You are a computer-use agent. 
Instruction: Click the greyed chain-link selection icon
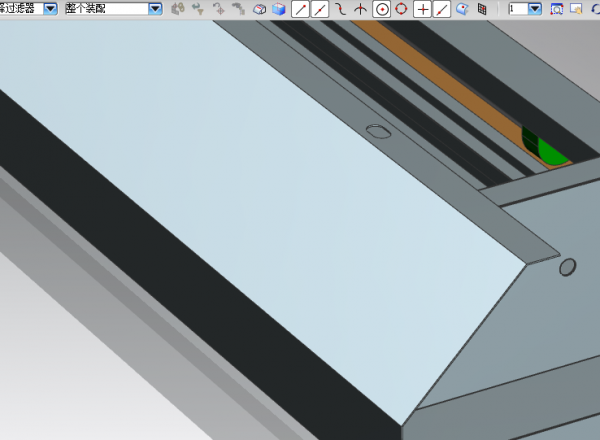pos(178,9)
